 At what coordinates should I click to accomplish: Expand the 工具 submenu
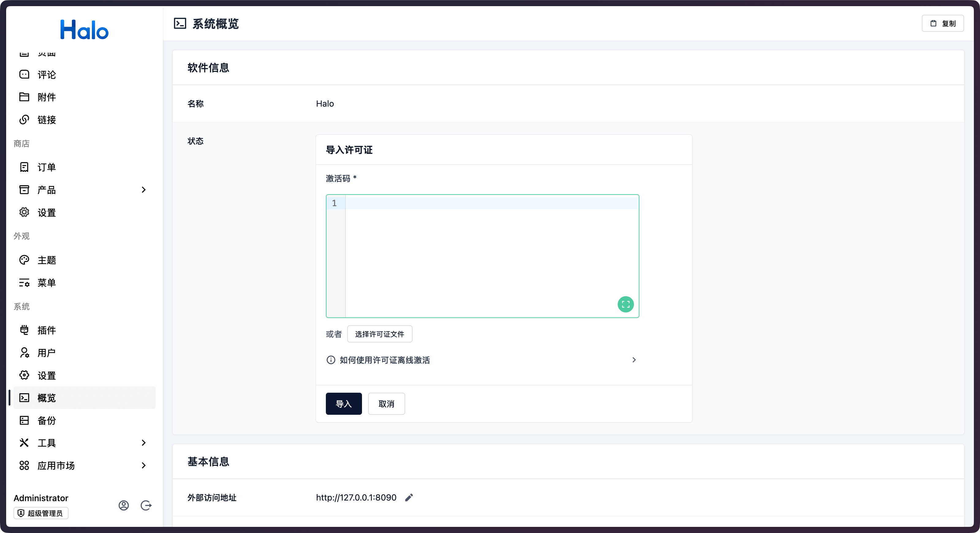[x=143, y=443]
